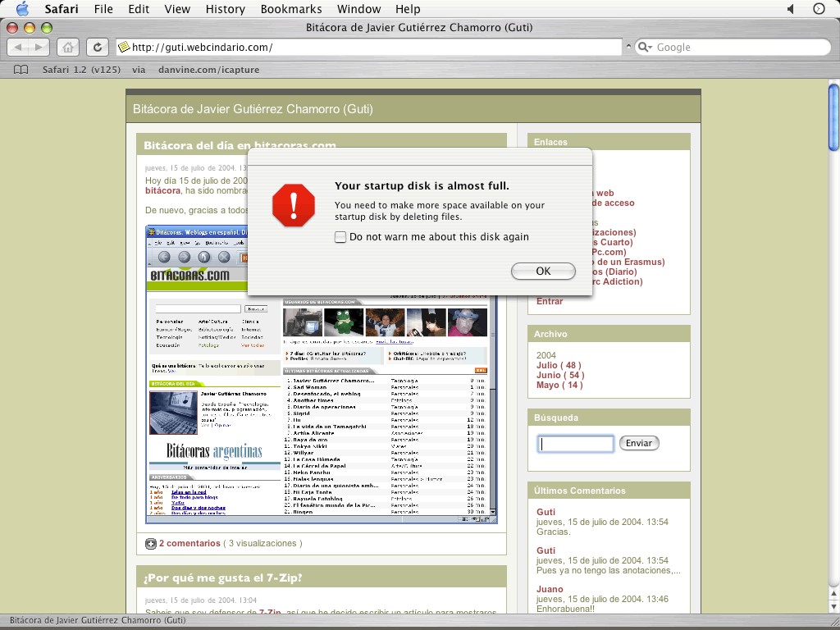Open the Safari menu
The image size is (840, 630).
(60, 9)
